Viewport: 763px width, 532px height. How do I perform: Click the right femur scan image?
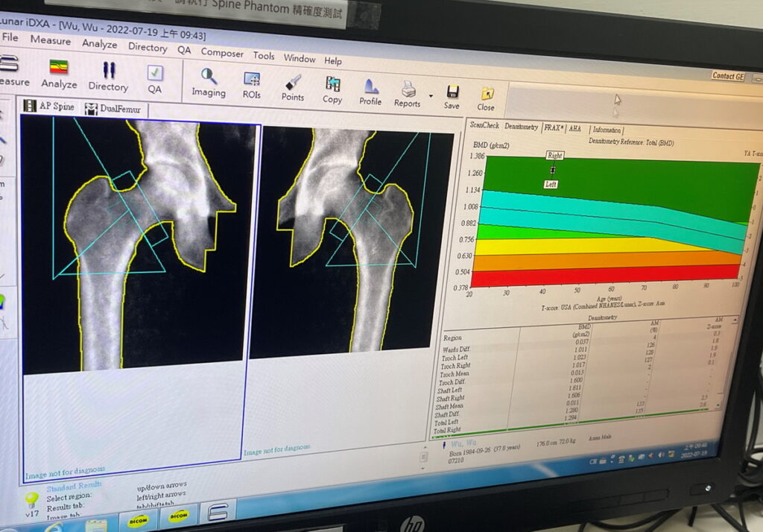352,242
